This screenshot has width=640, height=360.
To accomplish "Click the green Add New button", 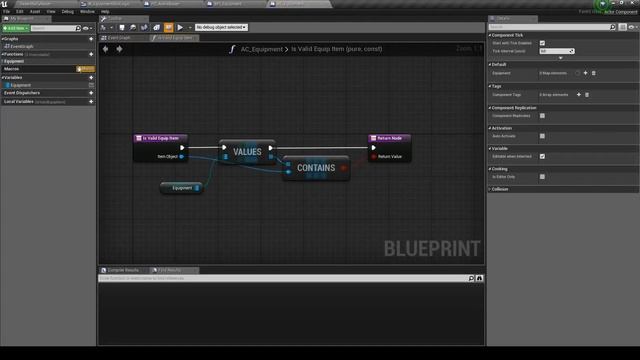I will pos(16,28).
